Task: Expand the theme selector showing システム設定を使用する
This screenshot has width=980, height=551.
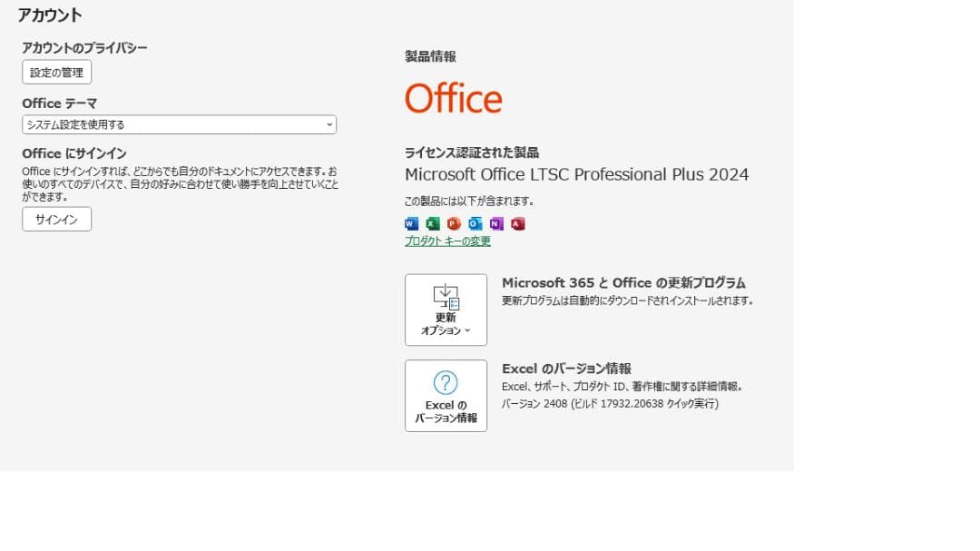Action: 179,124
